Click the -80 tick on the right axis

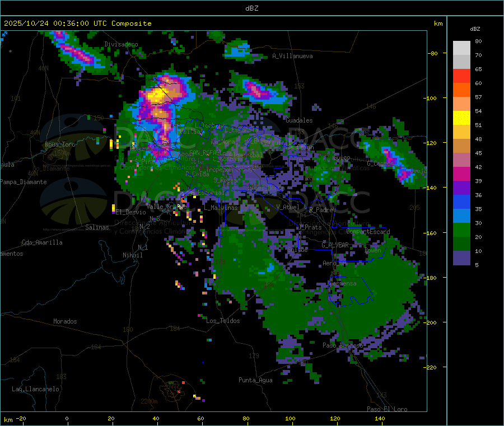[433, 53]
